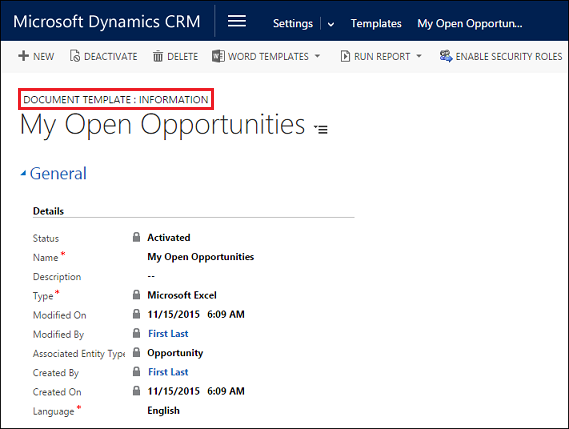Screen dimensions: 569x429
Task: Open record menu next to My Open Opportunities
Action: (x=321, y=128)
